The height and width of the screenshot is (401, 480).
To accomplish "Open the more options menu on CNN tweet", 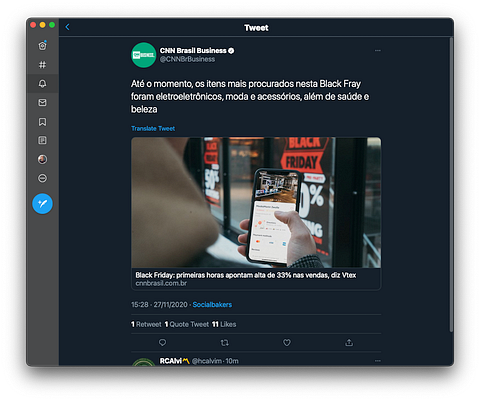I will (378, 50).
